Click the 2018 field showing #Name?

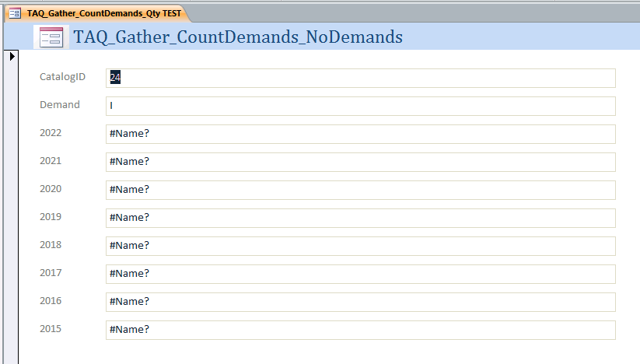pyautogui.click(x=360, y=246)
